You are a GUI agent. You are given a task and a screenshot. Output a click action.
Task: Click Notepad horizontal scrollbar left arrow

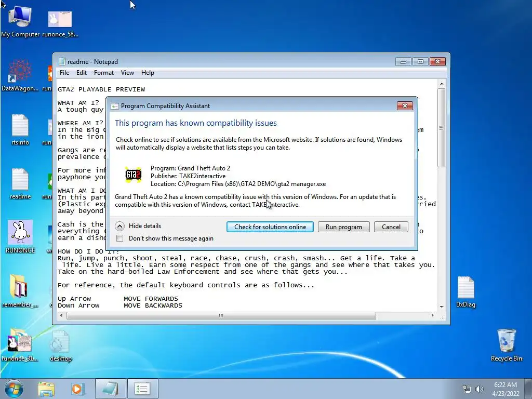[61, 315]
